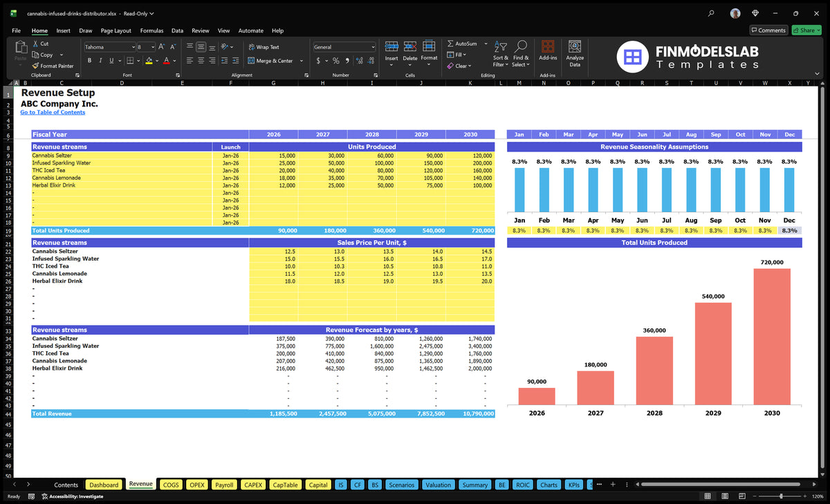The image size is (830, 504).
Task: Click Accessibility: Investigate in status bar
Action: (x=73, y=496)
